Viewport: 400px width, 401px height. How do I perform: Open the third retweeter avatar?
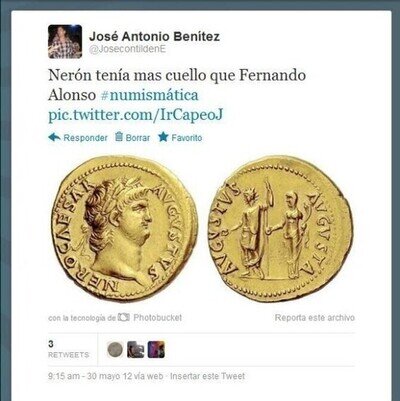click(156, 350)
